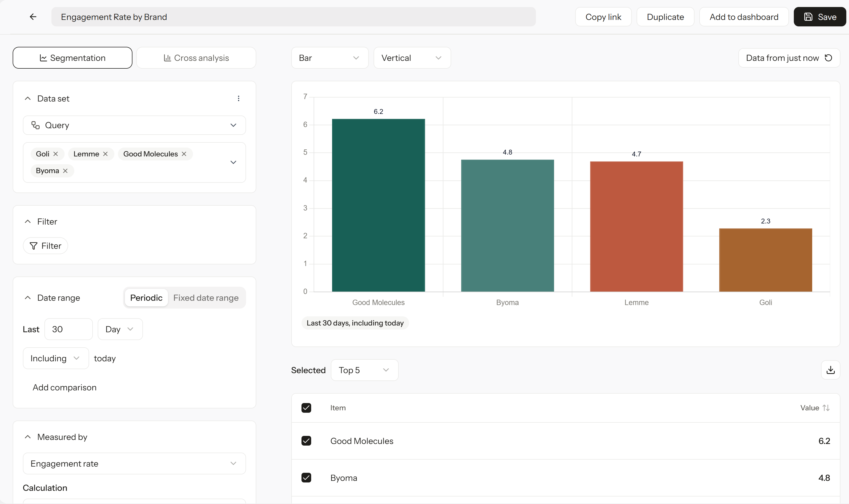Open the Data set three-dot menu

click(239, 99)
